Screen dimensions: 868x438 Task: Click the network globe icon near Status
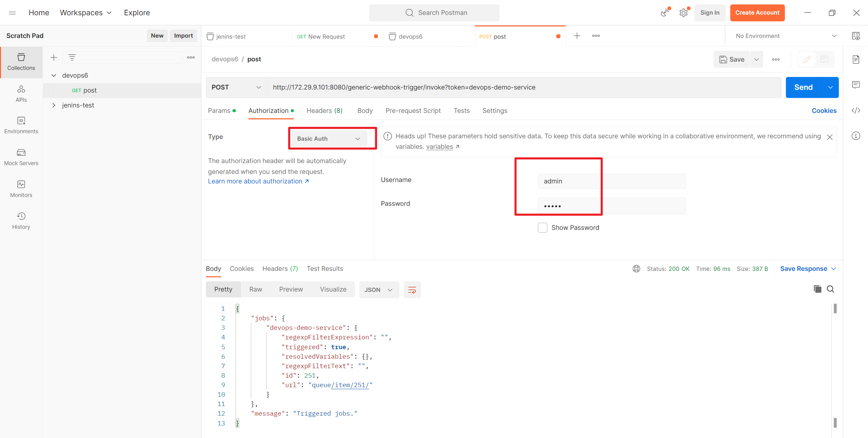(x=636, y=269)
